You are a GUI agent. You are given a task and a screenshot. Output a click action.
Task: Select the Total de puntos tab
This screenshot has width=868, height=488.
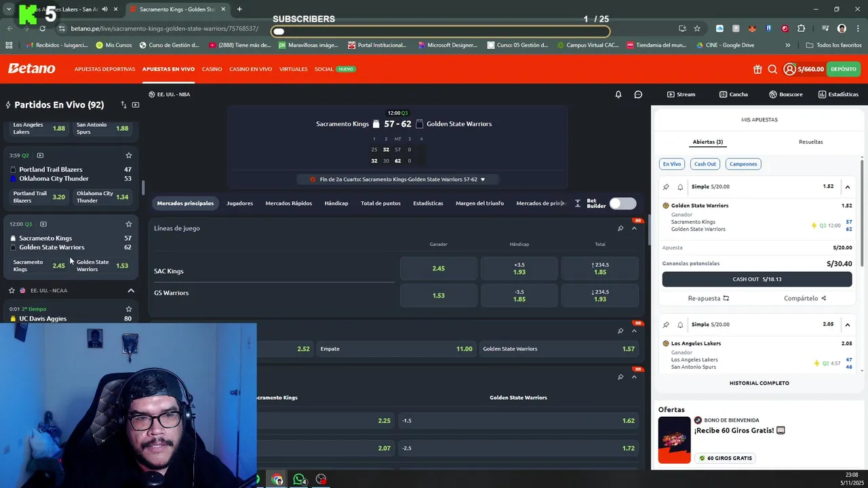pos(380,203)
